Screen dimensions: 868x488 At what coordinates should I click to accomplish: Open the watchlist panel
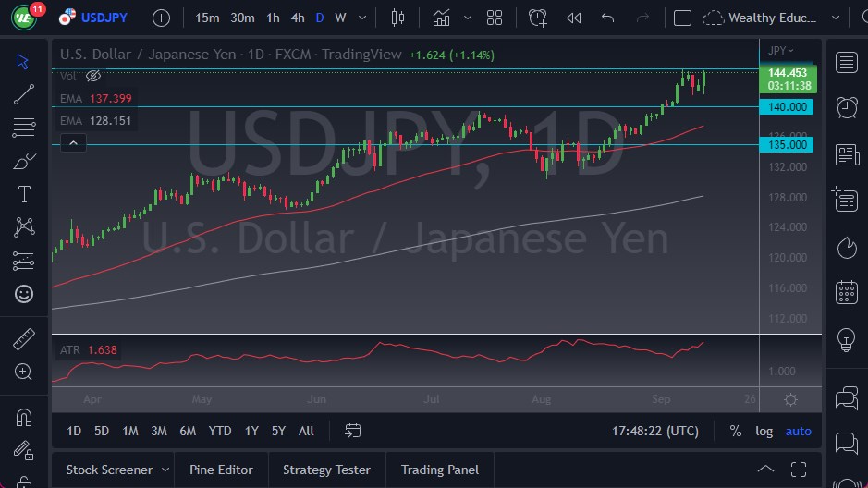(x=847, y=63)
